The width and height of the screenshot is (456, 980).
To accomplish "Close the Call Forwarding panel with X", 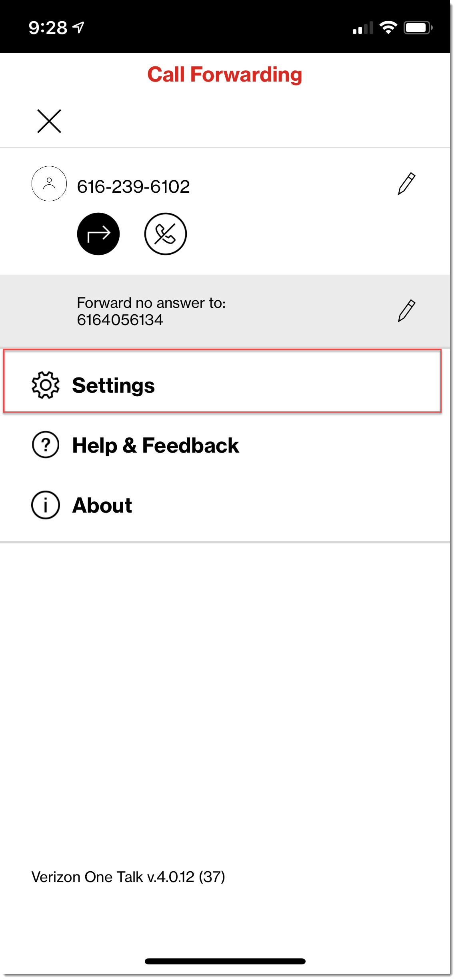I will tap(49, 120).
